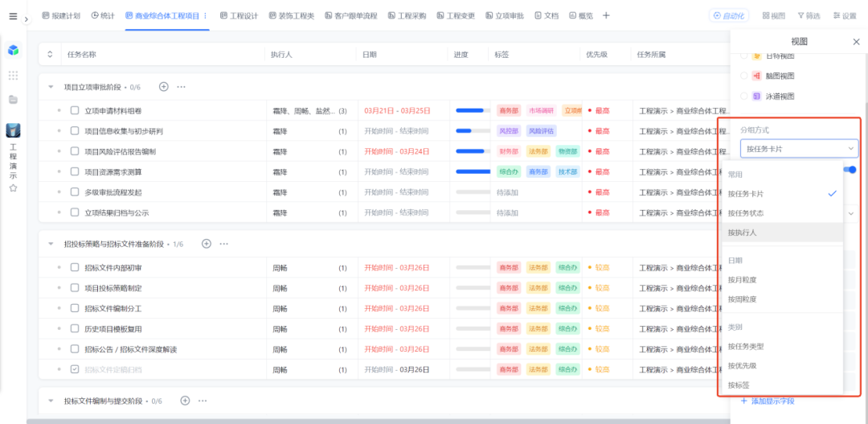Choose 按月粒度 grouping option

pos(783,279)
